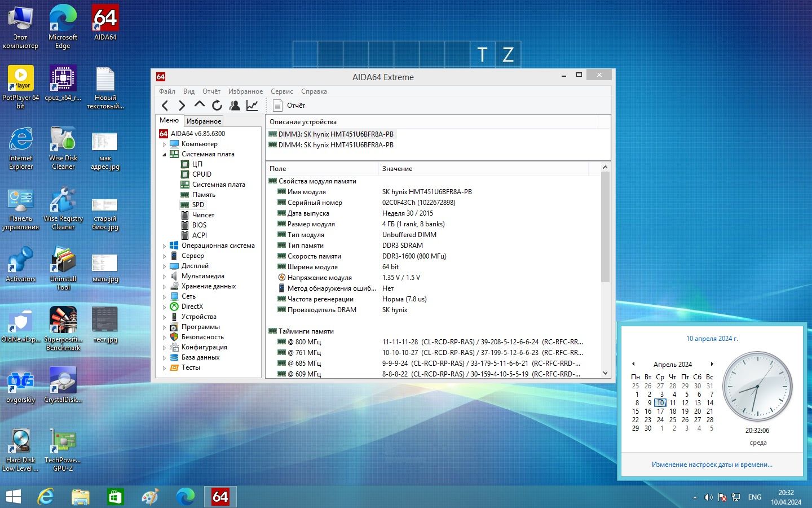The height and width of the screenshot is (508, 812).
Task: Open the TechPowerUp GPU-Z desktop shortcut
Action: point(63,450)
